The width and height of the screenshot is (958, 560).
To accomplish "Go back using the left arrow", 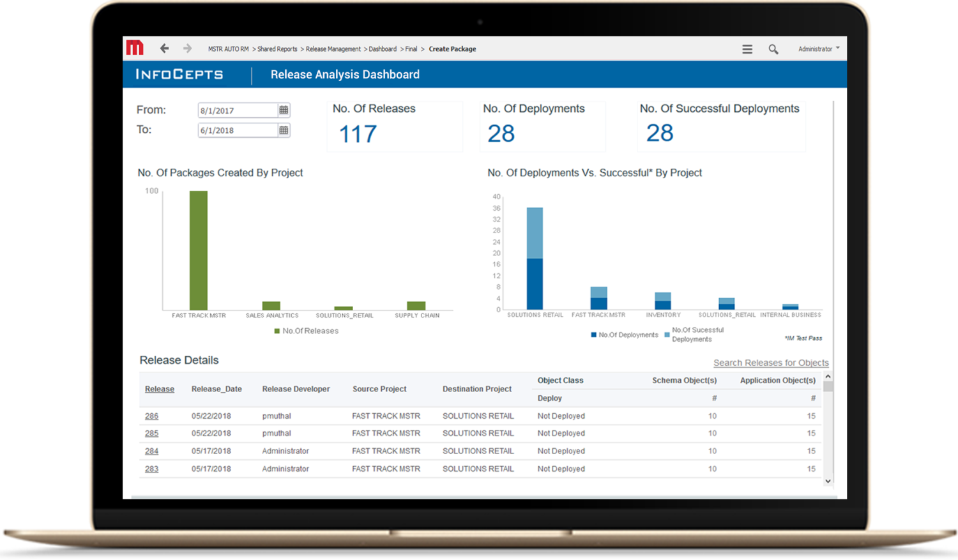I will point(164,49).
